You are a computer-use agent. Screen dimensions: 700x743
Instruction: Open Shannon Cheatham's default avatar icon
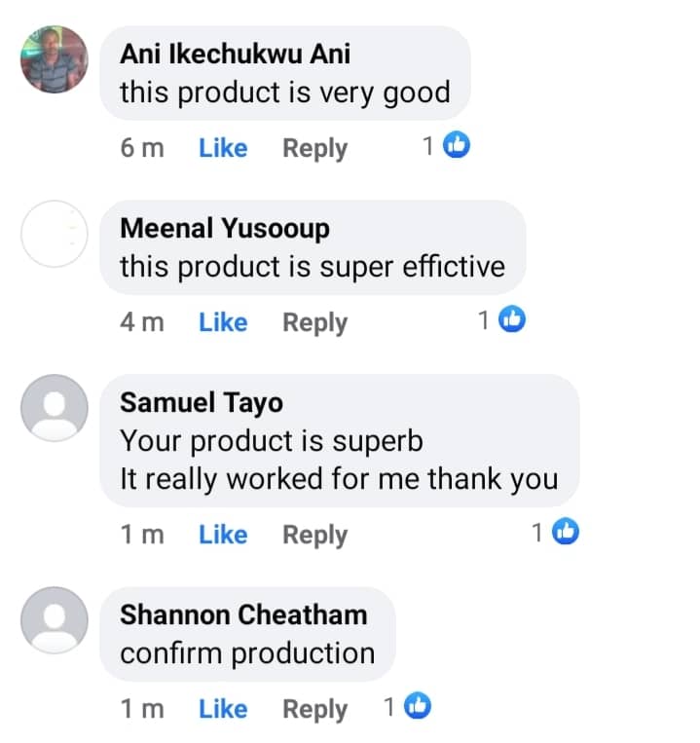pos(55,619)
